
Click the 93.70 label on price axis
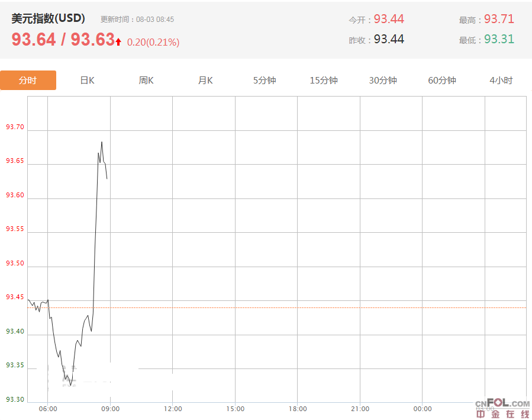click(15, 127)
